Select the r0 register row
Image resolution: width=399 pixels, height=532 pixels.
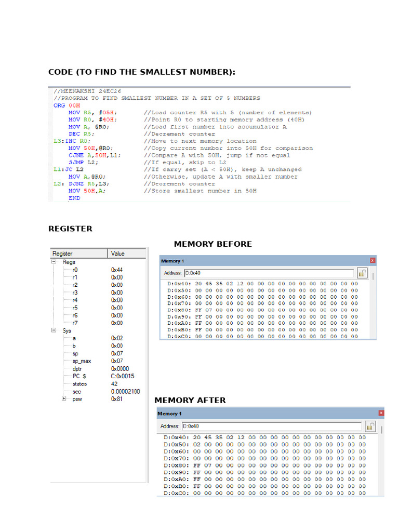[98, 270]
